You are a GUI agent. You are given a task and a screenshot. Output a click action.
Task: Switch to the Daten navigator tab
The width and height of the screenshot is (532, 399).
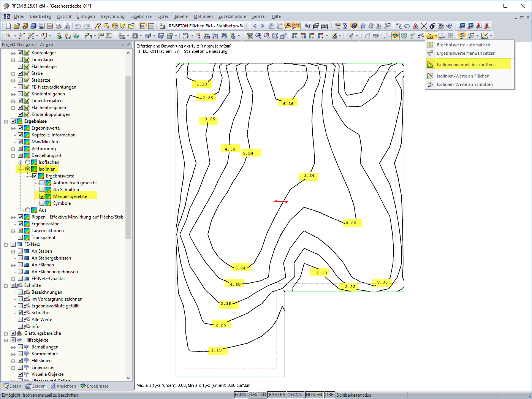pos(12,386)
